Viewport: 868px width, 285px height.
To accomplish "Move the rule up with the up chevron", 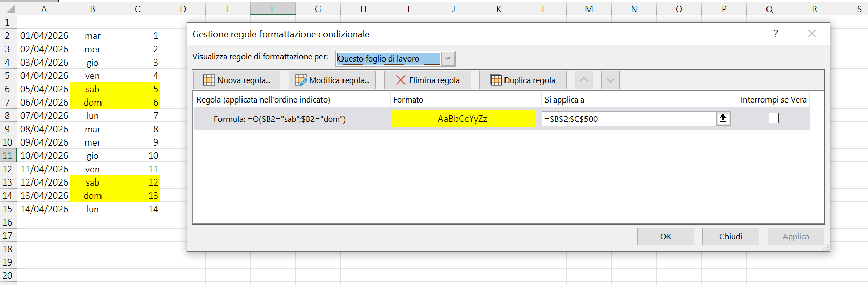I will (584, 80).
